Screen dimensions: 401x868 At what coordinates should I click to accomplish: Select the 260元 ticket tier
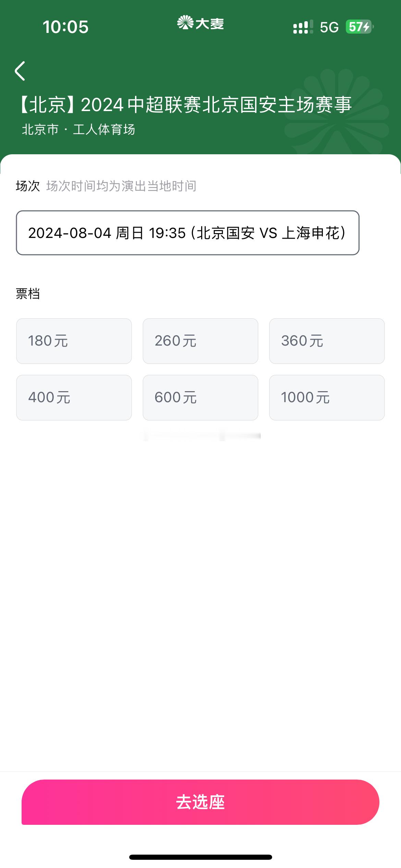coord(200,341)
